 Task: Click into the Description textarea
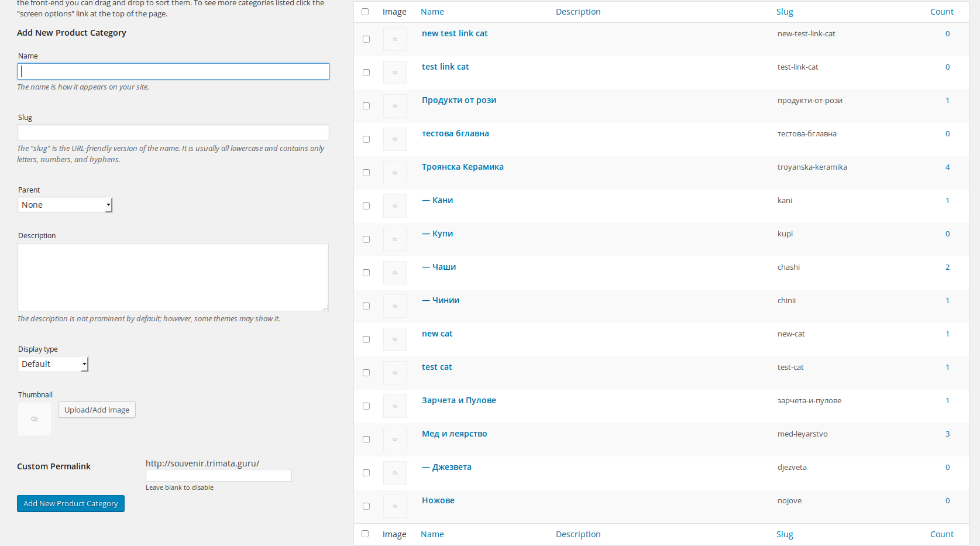pos(173,277)
